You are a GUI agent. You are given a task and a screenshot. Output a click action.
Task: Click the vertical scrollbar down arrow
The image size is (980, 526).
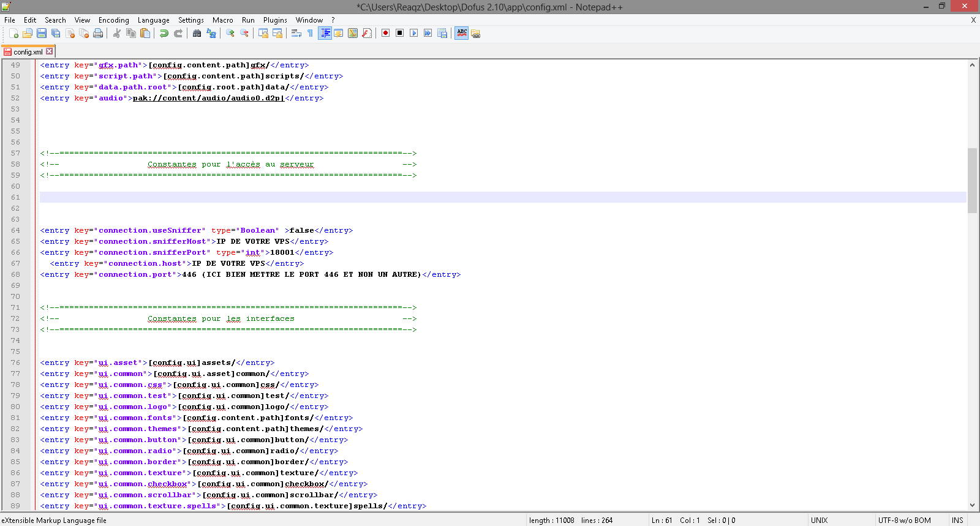[x=972, y=505]
